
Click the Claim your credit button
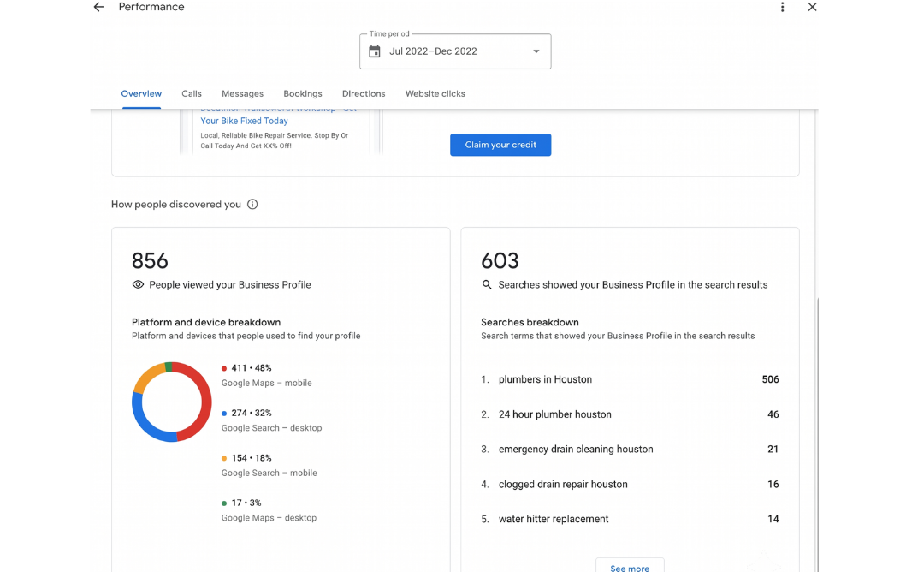500,145
